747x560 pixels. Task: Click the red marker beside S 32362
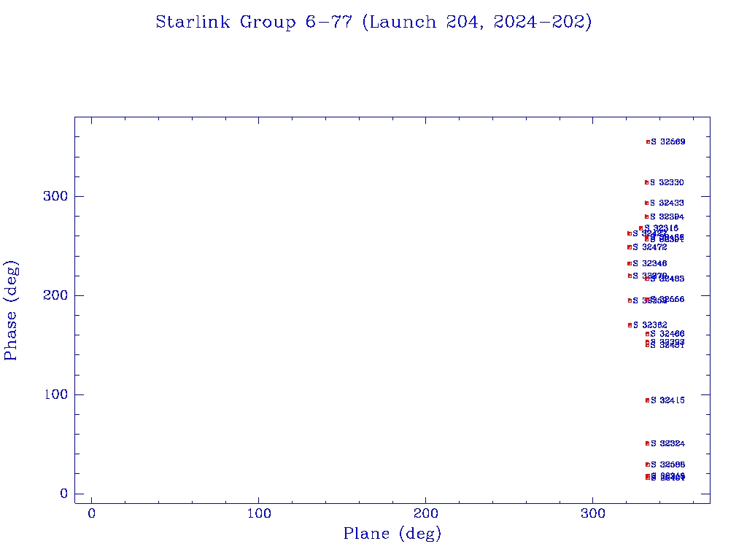630,325
